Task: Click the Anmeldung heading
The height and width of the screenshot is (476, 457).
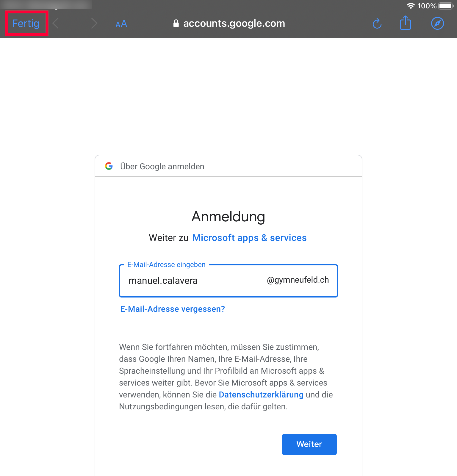Action: 228,217
